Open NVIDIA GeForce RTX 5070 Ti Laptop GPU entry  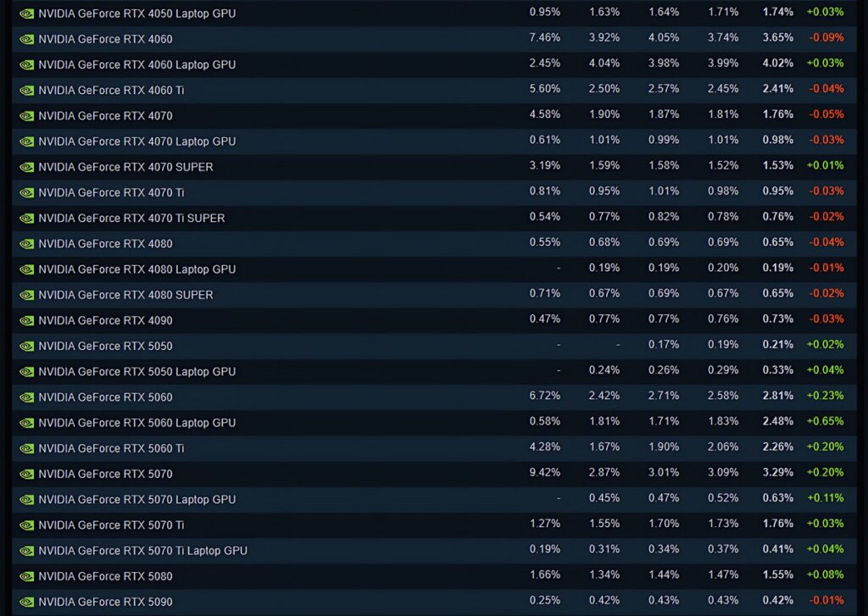tap(142, 551)
